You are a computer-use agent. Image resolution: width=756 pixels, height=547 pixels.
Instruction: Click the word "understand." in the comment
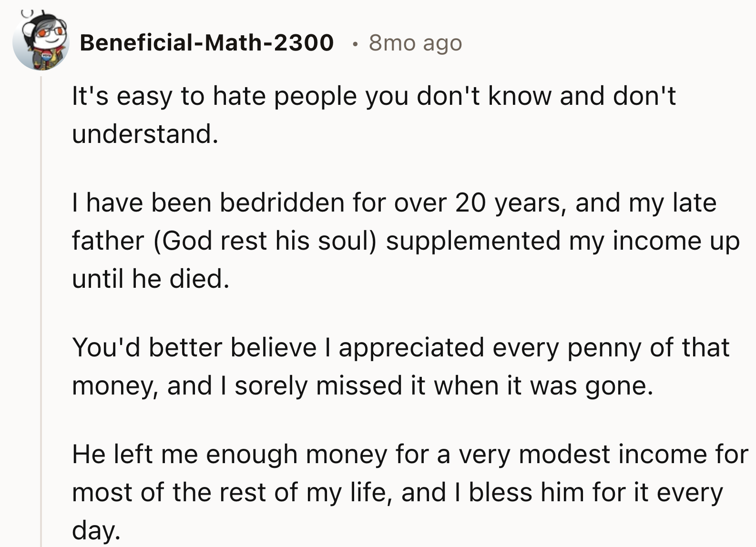[145, 134]
